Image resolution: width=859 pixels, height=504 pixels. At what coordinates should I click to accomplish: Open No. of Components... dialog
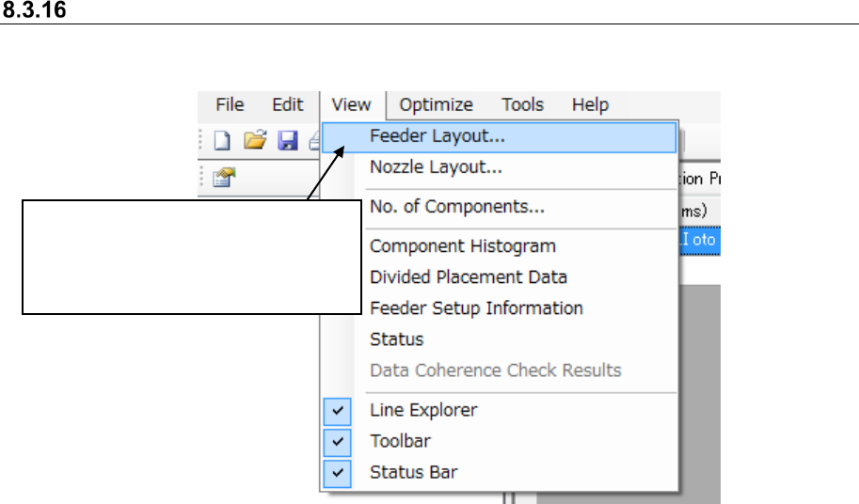click(x=457, y=208)
